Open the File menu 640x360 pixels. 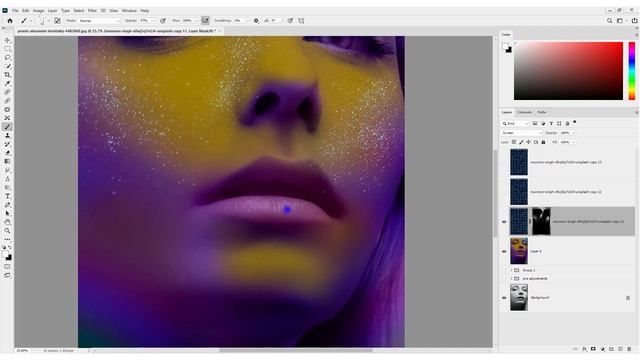coord(15,11)
